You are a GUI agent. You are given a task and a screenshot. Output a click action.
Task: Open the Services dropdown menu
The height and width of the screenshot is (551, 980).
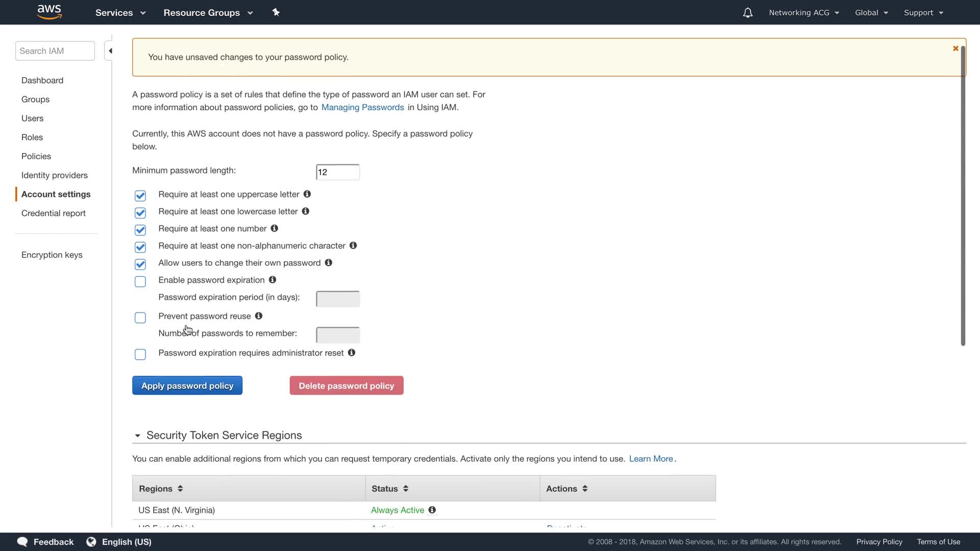click(120, 13)
